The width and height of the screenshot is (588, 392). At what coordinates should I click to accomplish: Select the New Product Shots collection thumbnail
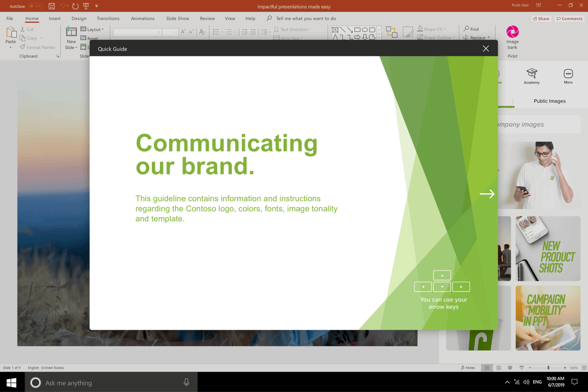[x=548, y=248]
